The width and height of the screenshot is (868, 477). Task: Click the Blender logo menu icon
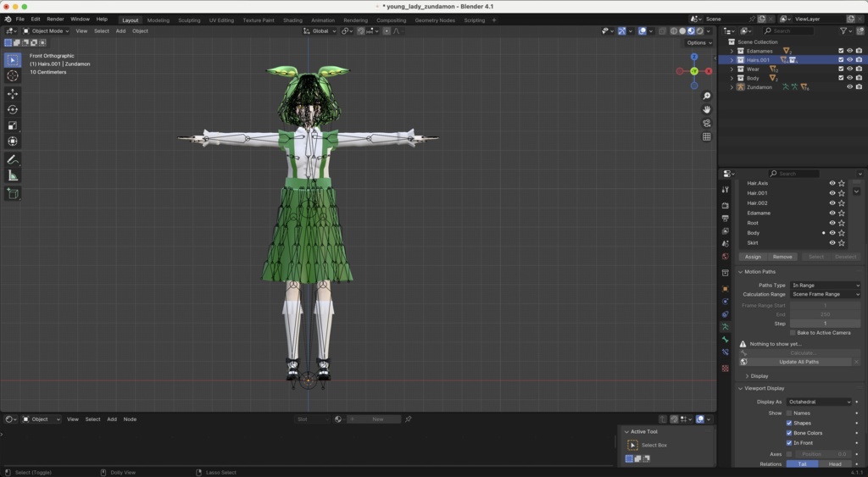8,19
